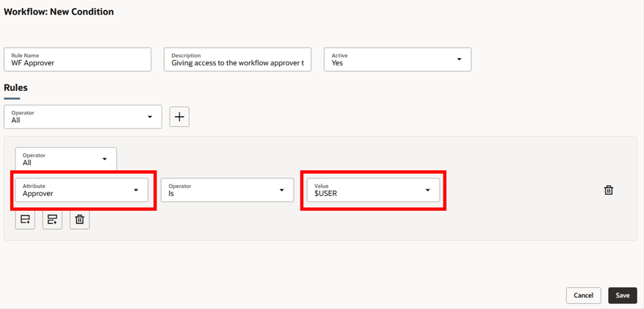Screen dimensions: 644x309
Task: Click the Rules section heading
Action: (x=15, y=87)
